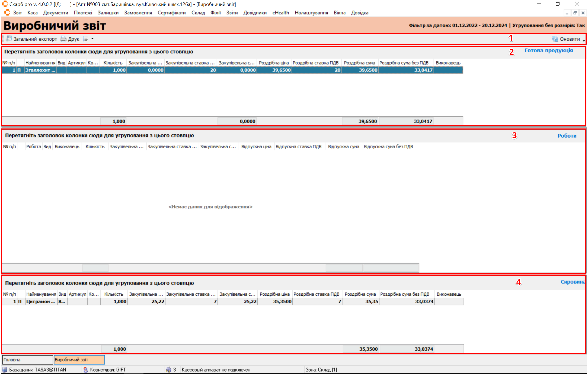Image resolution: width=588 pixels, height=374 pixels.
Task: Click the user icon beside Користувач: GIFT
Action: point(86,370)
